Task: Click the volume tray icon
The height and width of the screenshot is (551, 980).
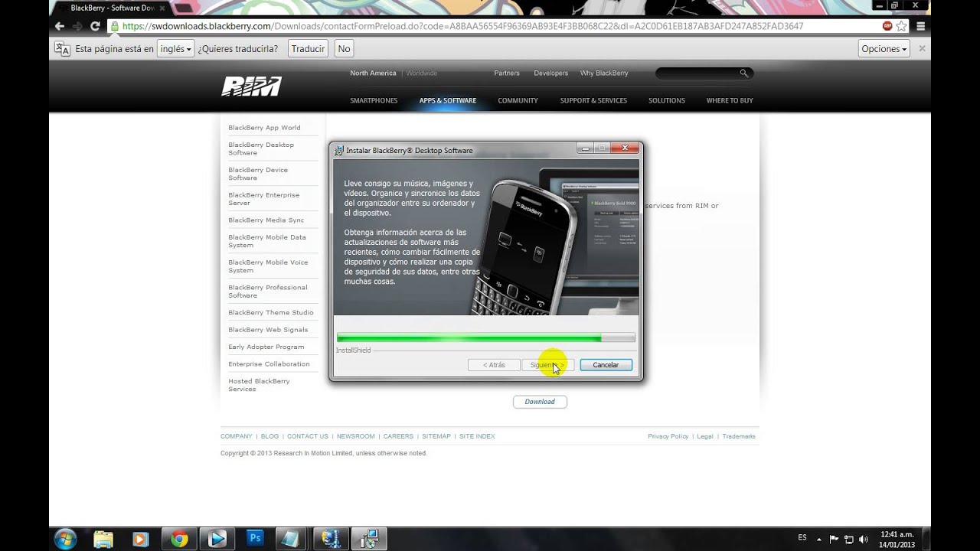Action: (x=864, y=539)
